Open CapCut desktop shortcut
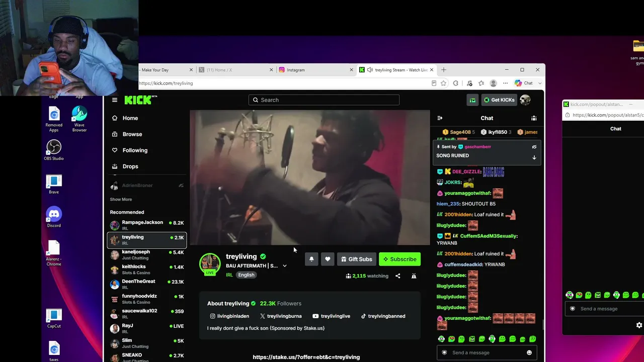The height and width of the screenshot is (362, 644). point(54,318)
